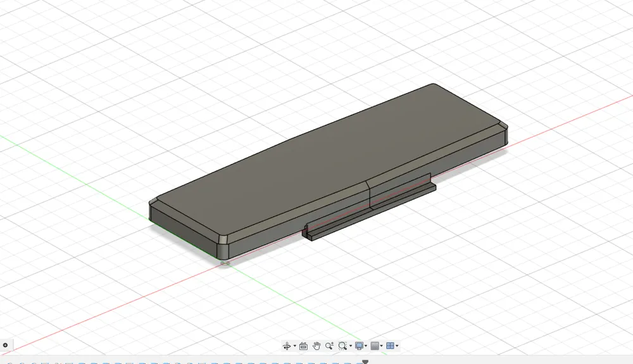Expand the comments panel plus button
The height and width of the screenshot is (364, 633).
click(5, 345)
